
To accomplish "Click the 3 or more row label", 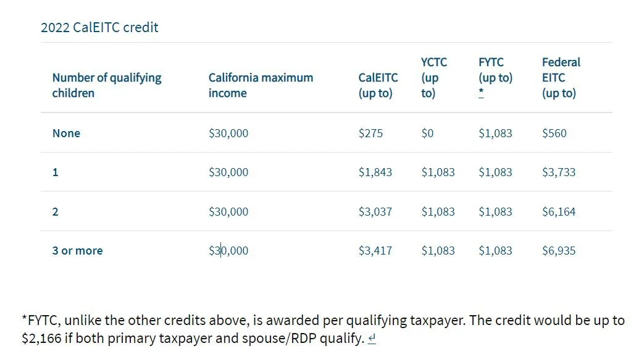I will click(78, 251).
